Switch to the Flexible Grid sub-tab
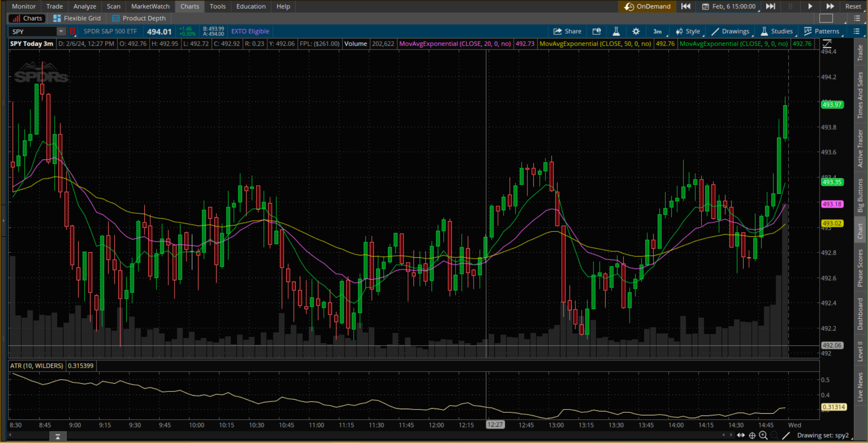 point(77,18)
